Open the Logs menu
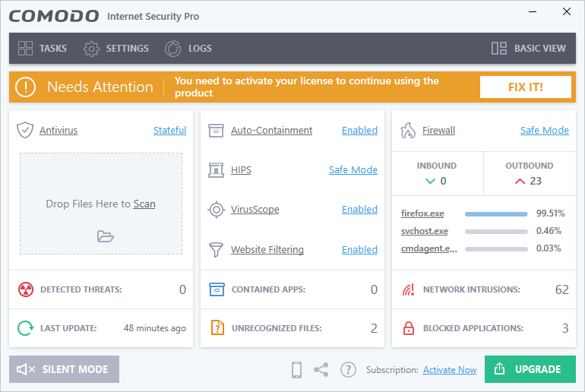Screen dimensions: 585x392 point(189,49)
